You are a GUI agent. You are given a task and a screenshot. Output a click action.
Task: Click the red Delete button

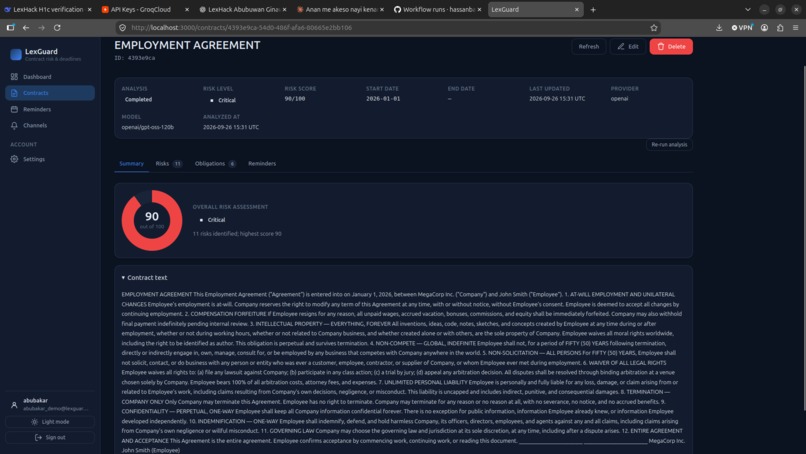point(671,47)
